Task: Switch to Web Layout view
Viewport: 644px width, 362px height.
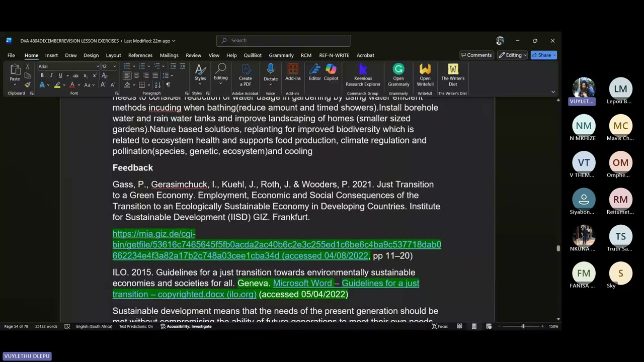Action: pyautogui.click(x=489, y=326)
